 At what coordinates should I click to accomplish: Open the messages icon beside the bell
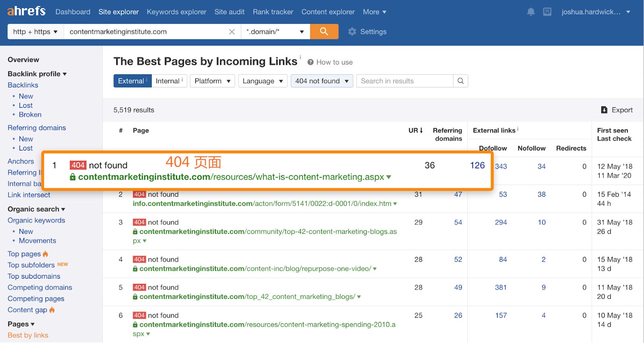tap(547, 12)
